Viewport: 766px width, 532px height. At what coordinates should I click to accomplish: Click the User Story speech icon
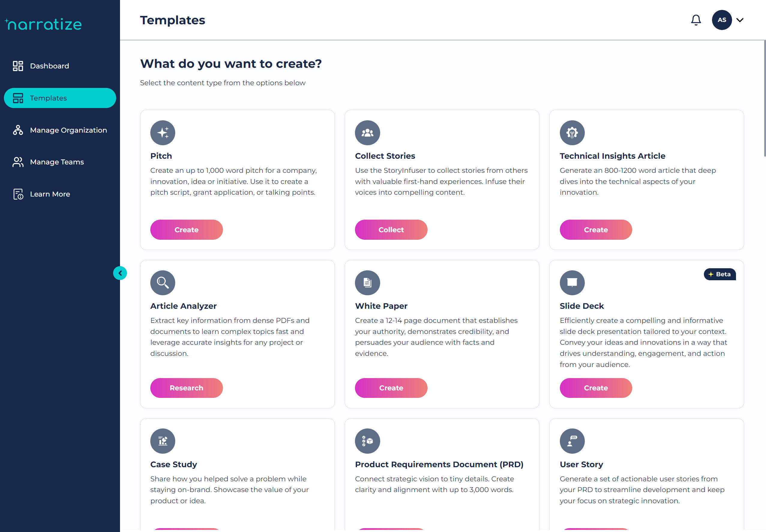point(572,441)
